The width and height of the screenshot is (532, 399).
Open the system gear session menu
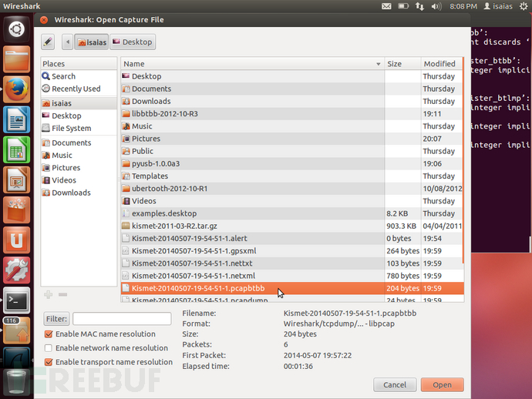[x=524, y=6]
